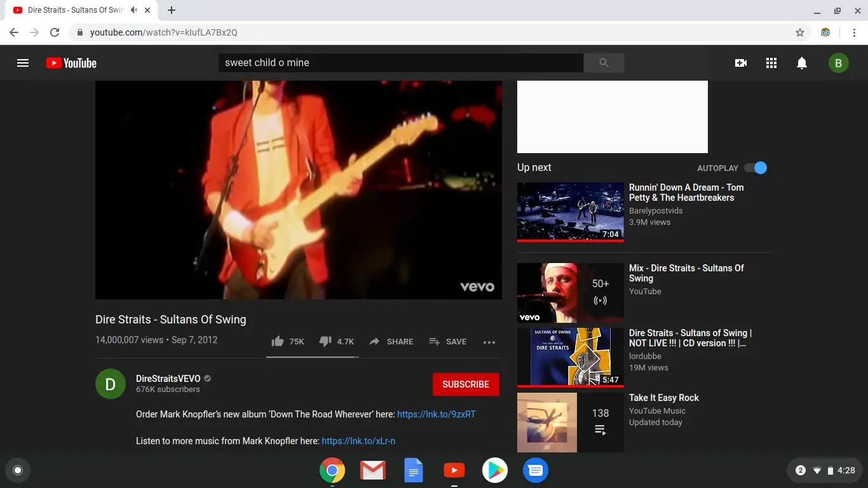Share the Sultans Of Swing video
This screenshot has height=488, width=868.
[391, 341]
